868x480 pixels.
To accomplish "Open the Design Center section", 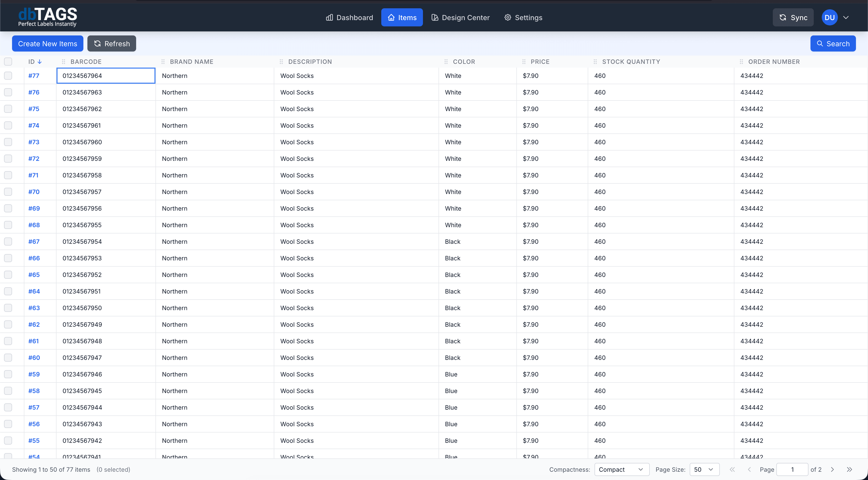I will pyautogui.click(x=460, y=18).
